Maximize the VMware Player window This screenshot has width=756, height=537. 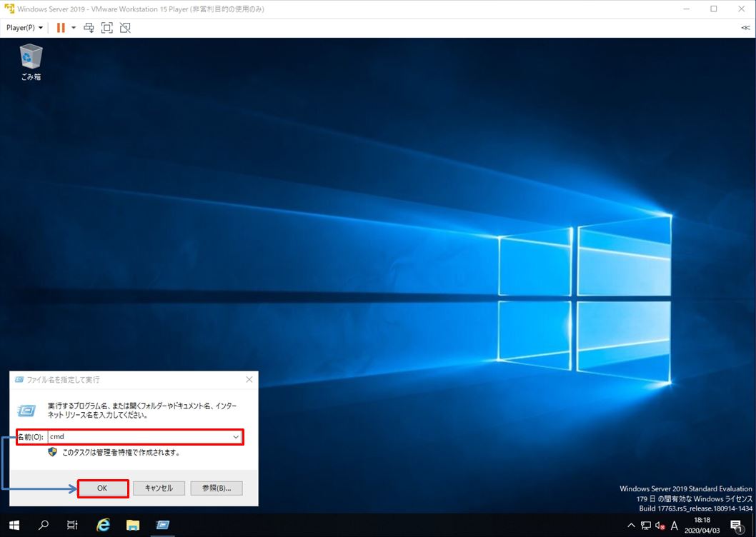tap(714, 9)
